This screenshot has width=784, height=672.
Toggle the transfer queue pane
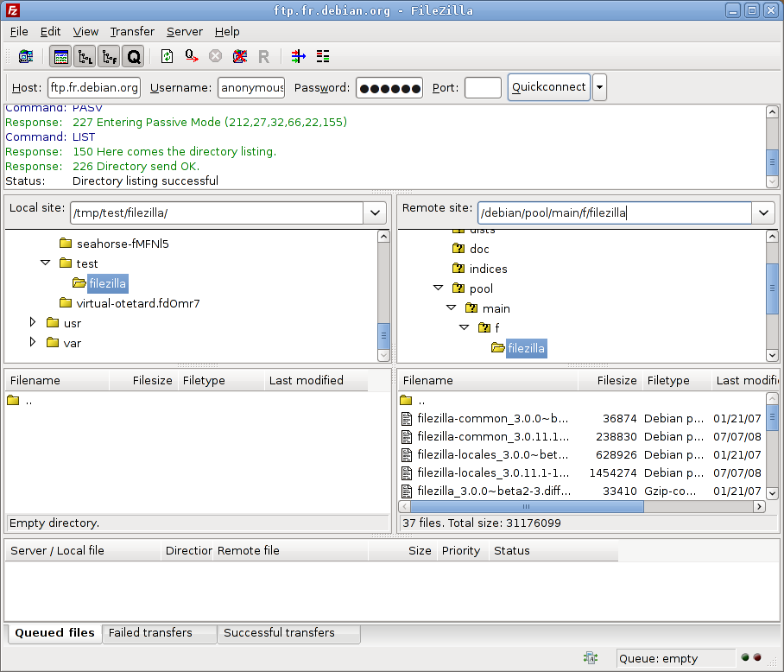click(131, 57)
